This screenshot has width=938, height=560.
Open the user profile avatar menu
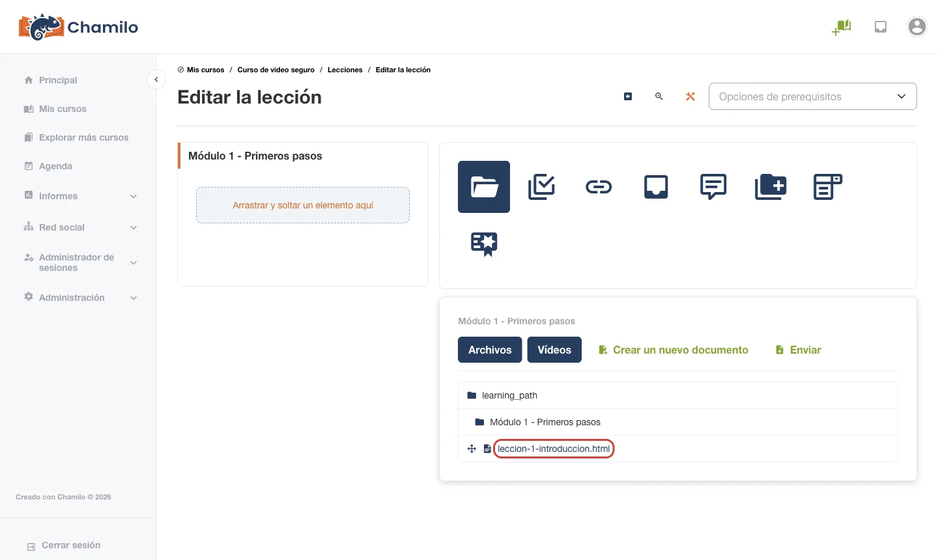pos(917,27)
